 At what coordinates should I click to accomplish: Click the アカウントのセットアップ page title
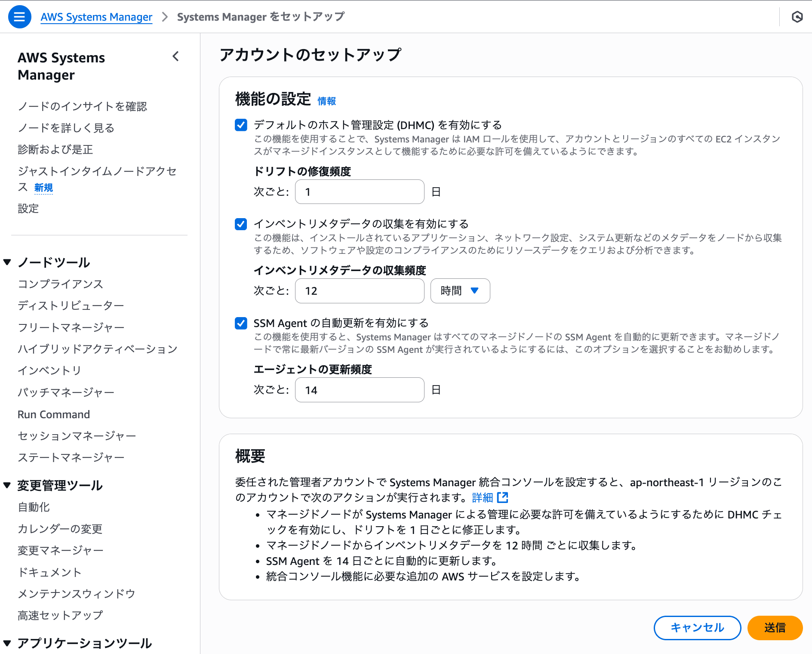click(310, 55)
